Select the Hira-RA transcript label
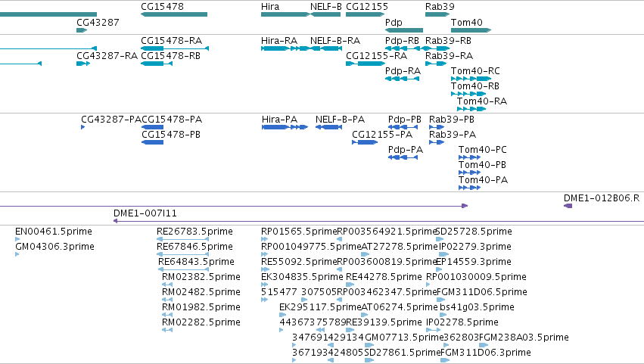644x364 pixels. pyautogui.click(x=279, y=41)
